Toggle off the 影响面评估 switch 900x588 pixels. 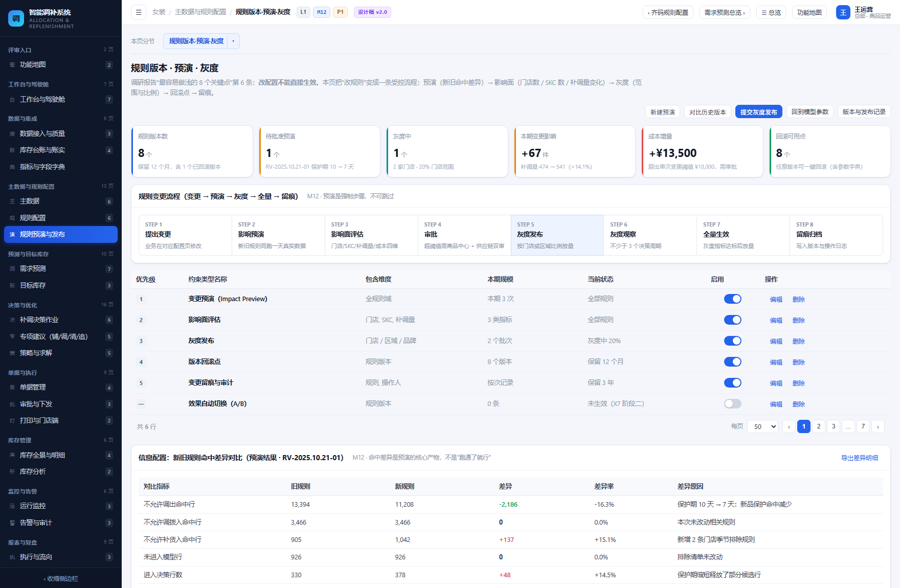click(732, 320)
